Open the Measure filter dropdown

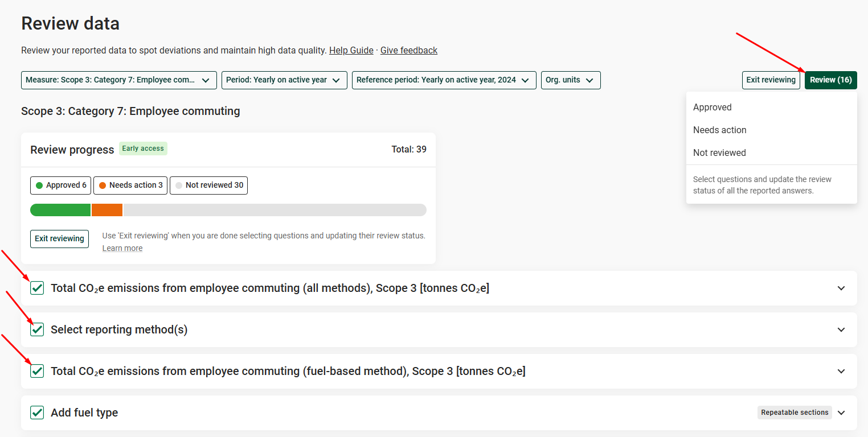coord(118,80)
